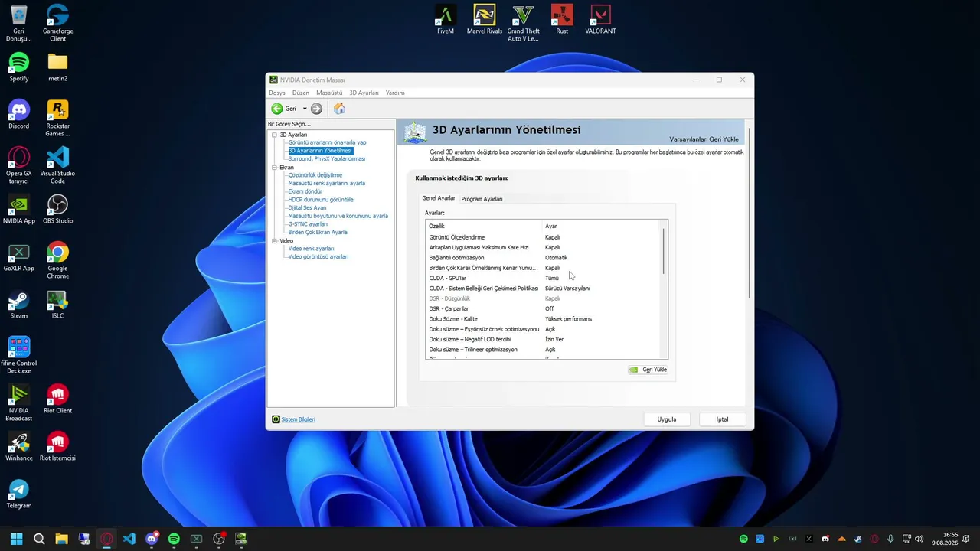Open the 3D Ayarları menu
Viewport: 980px width, 551px height.
point(364,93)
